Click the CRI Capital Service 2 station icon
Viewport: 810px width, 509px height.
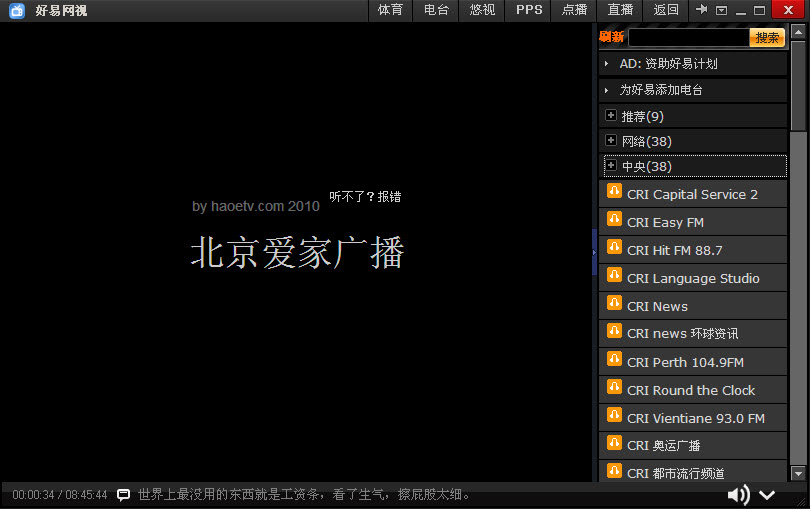(x=614, y=191)
